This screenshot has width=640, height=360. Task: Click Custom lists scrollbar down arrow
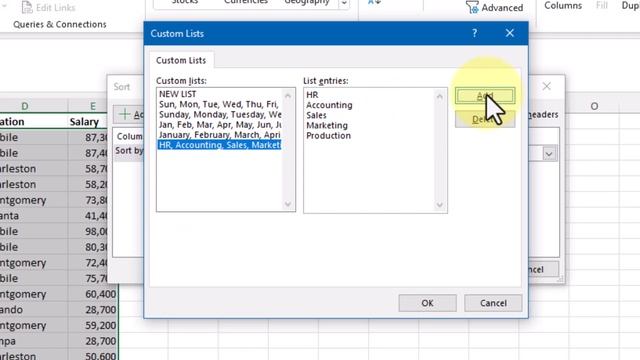click(288, 204)
